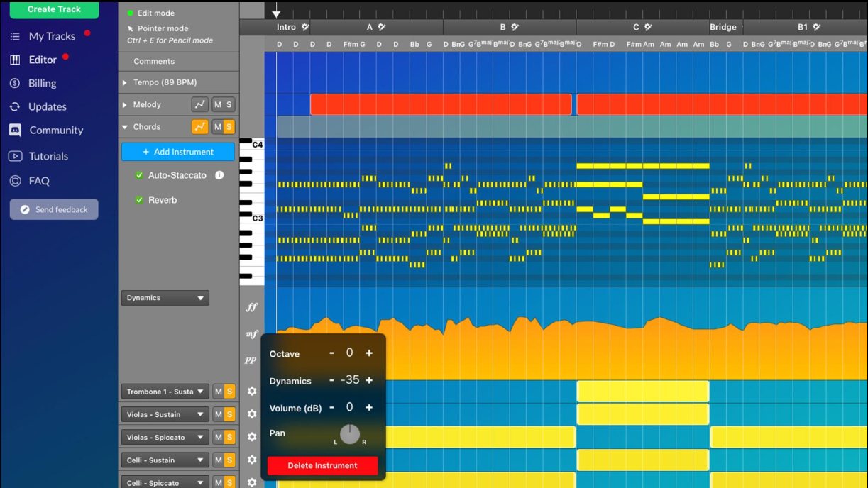The height and width of the screenshot is (488, 868).
Task: Adjust the Pan knob
Action: pyautogui.click(x=350, y=434)
